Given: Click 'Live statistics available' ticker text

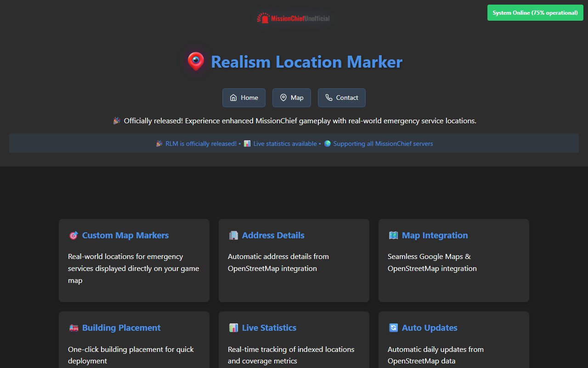Looking at the screenshot, I should [285, 144].
